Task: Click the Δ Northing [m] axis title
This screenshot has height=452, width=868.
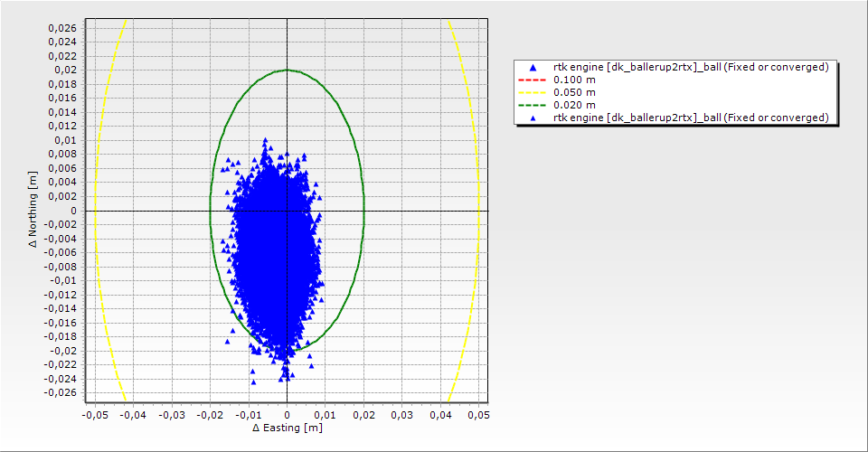Action: (x=33, y=209)
